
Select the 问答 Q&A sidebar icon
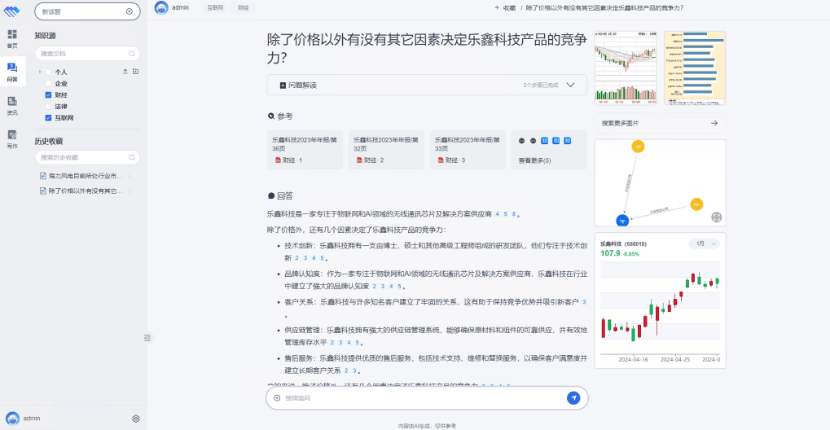[12, 72]
